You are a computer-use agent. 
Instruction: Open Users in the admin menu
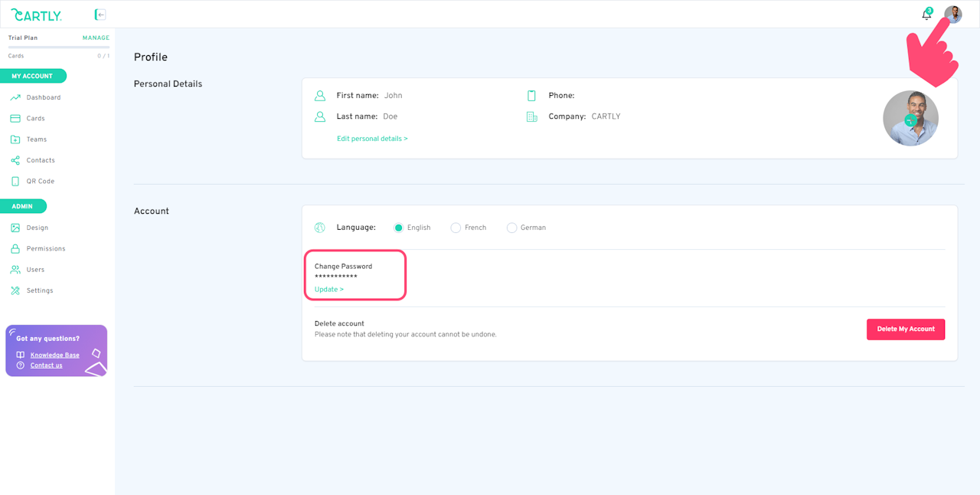35,270
